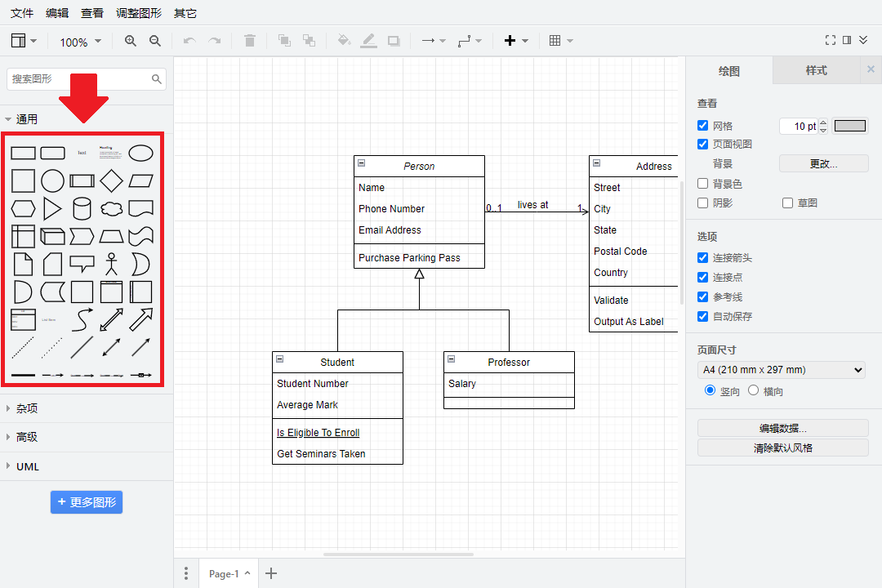Image resolution: width=882 pixels, height=588 pixels.
Task: Click the 编辑数据 button
Action: coord(782,428)
